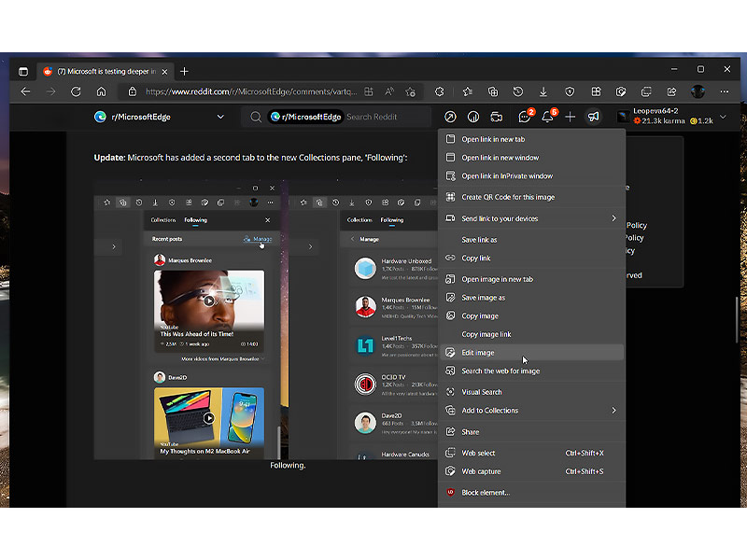Open the Share icon in the Edge toolbar
Image resolution: width=747 pixels, height=560 pixels.
click(671, 91)
